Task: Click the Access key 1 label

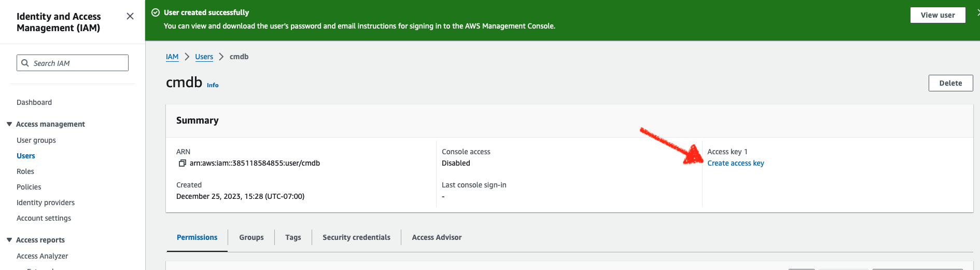Action: point(727,152)
